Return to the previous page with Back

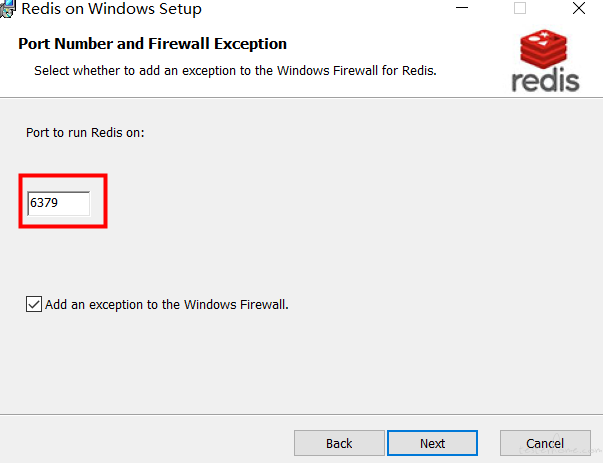[339, 443]
